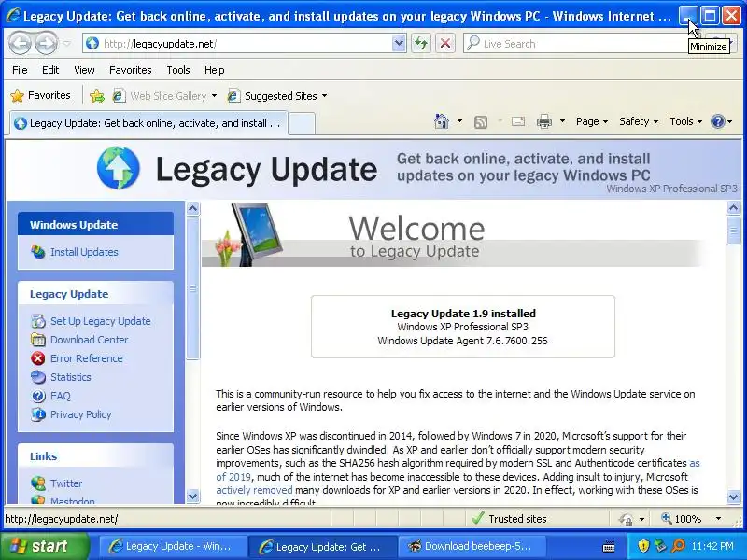Click the FAQ question mark icon
Screen dimensions: 747x560
(38, 396)
